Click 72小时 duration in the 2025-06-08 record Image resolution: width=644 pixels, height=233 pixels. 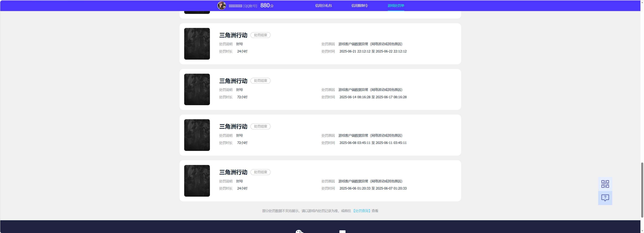pos(242,143)
